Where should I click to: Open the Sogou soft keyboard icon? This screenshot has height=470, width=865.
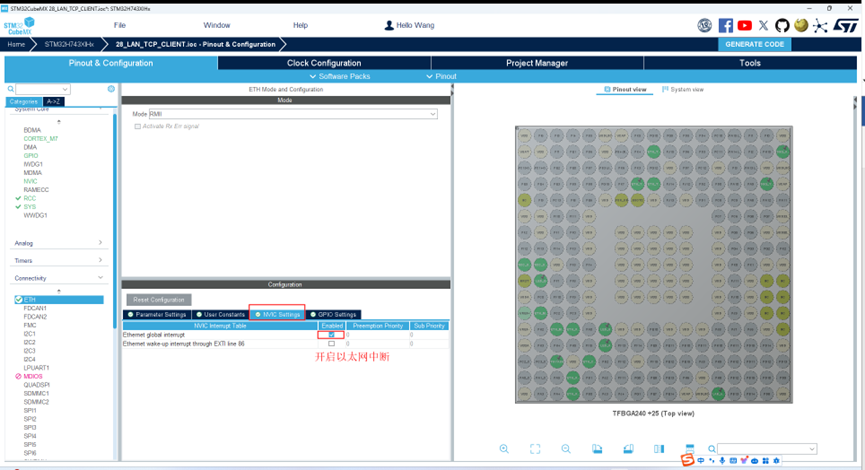tap(733, 461)
